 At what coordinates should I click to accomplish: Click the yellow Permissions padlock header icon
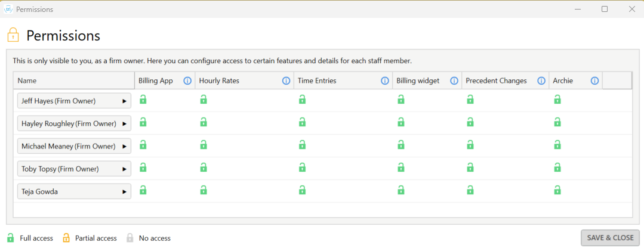13,35
